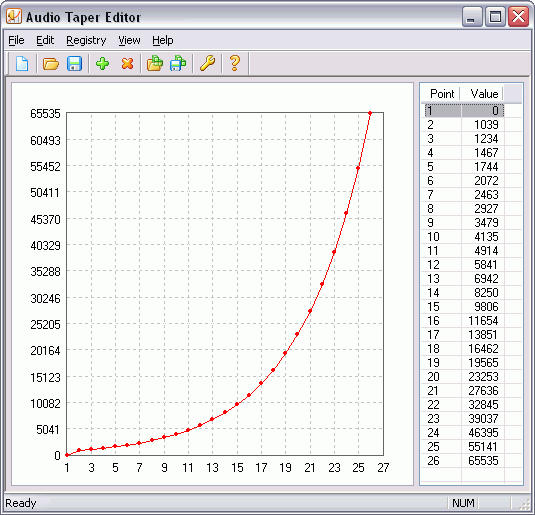Screen dimensions: 535x515
Task: Click the yellow question mark help icon
Action: pos(235,63)
